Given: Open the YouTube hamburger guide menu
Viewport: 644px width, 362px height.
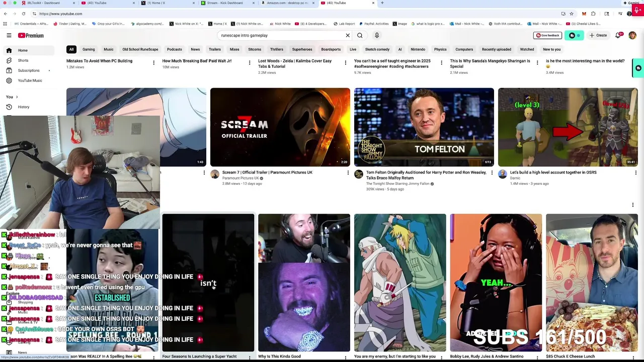Looking at the screenshot, I should pyautogui.click(x=9, y=35).
